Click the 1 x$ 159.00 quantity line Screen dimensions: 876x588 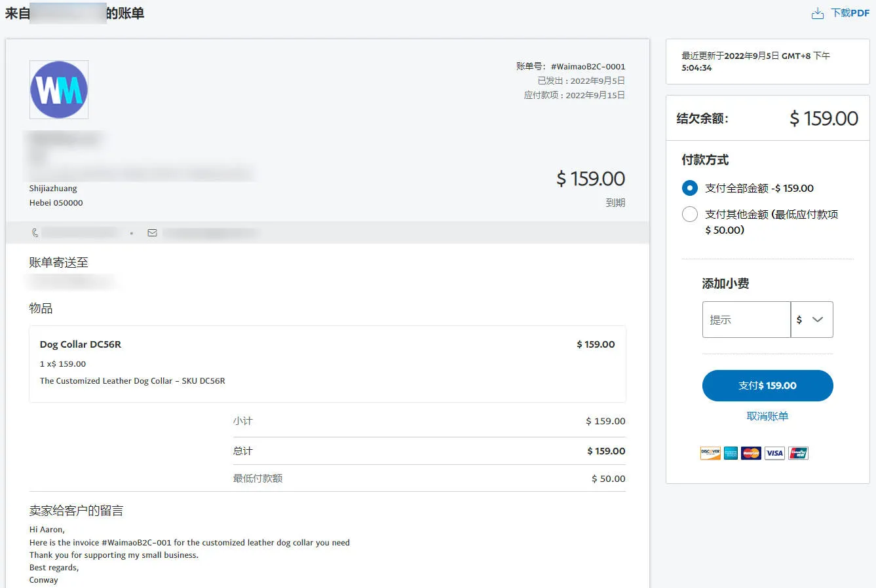coord(63,364)
